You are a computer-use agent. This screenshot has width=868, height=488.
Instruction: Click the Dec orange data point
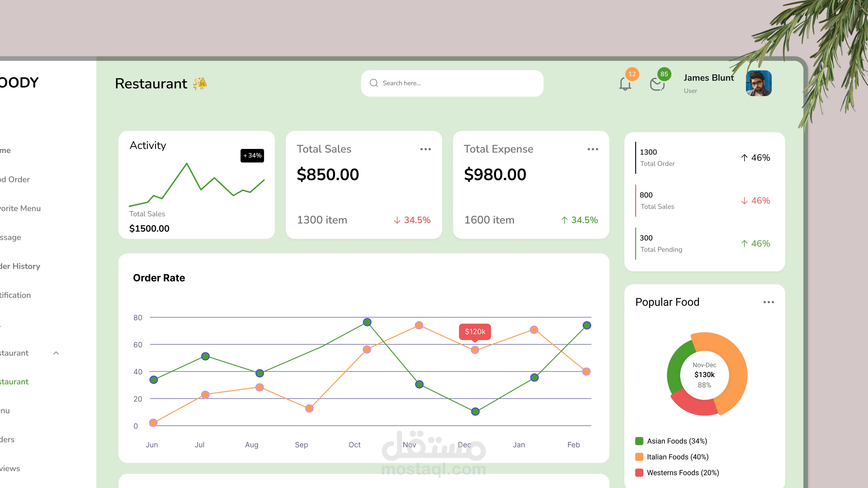(x=475, y=350)
